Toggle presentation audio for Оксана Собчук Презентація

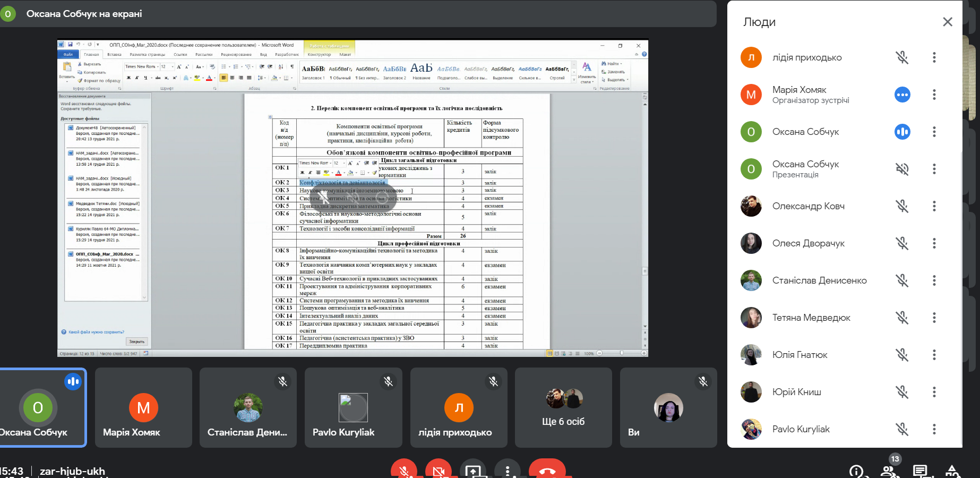pos(902,169)
